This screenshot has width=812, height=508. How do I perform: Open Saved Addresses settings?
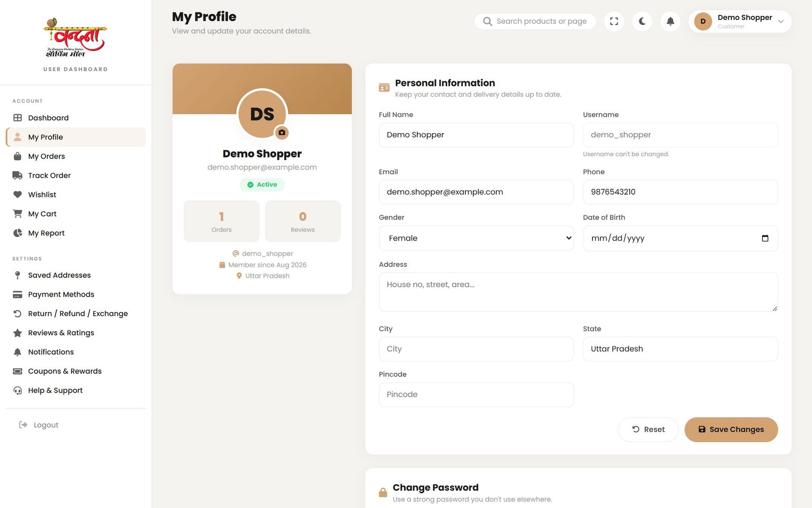pyautogui.click(x=76, y=275)
